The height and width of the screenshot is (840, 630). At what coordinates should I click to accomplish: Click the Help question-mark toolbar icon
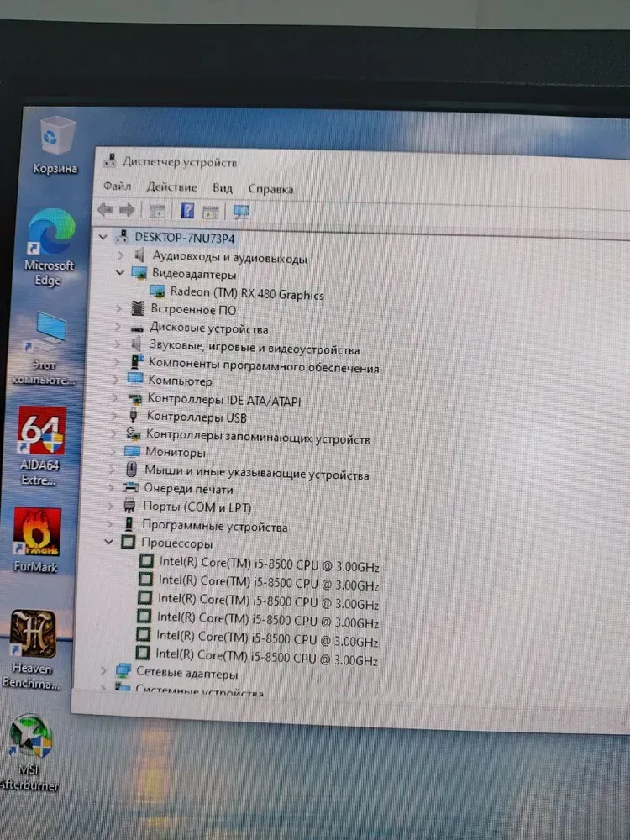(x=187, y=211)
